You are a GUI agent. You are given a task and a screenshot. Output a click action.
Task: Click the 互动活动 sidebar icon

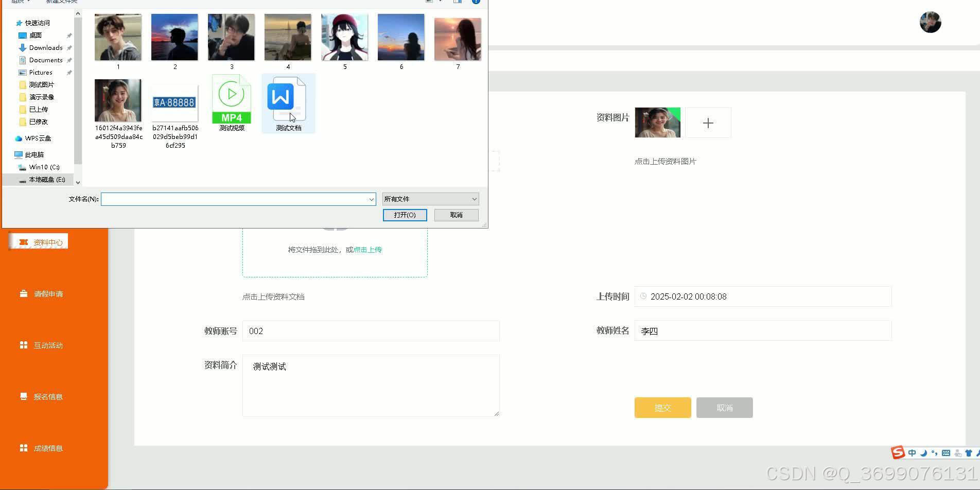[x=23, y=345]
